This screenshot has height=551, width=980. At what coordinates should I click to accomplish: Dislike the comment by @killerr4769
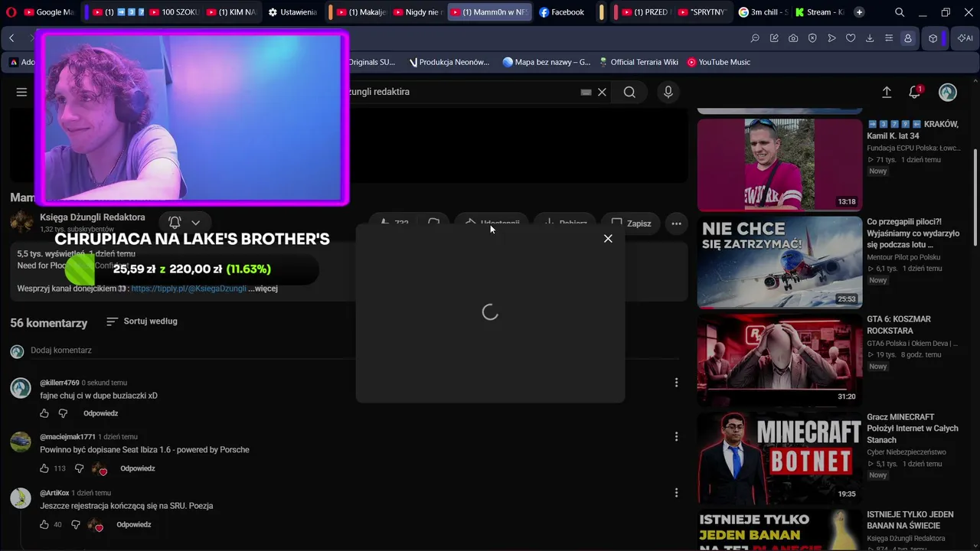pyautogui.click(x=64, y=413)
